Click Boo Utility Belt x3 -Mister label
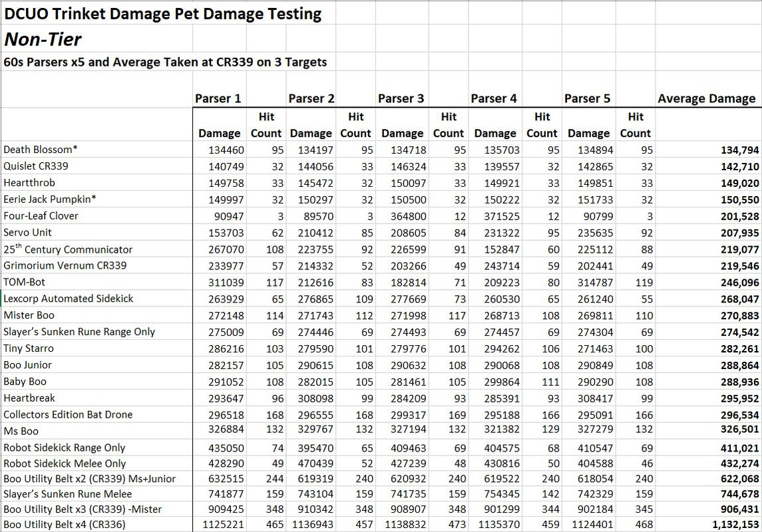 click(x=83, y=509)
